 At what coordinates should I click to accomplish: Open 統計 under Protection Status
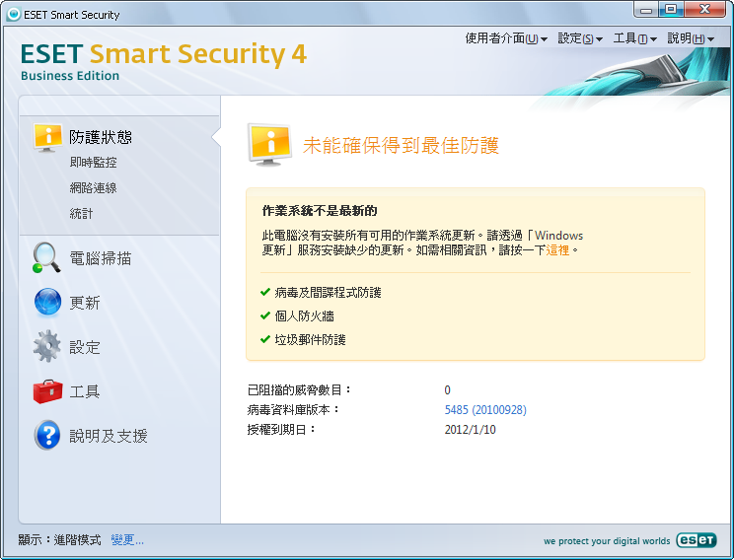click(x=82, y=213)
